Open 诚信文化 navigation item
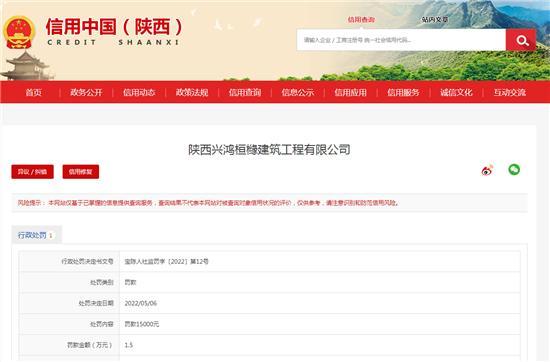This screenshot has height=362, width=550. tap(456, 93)
